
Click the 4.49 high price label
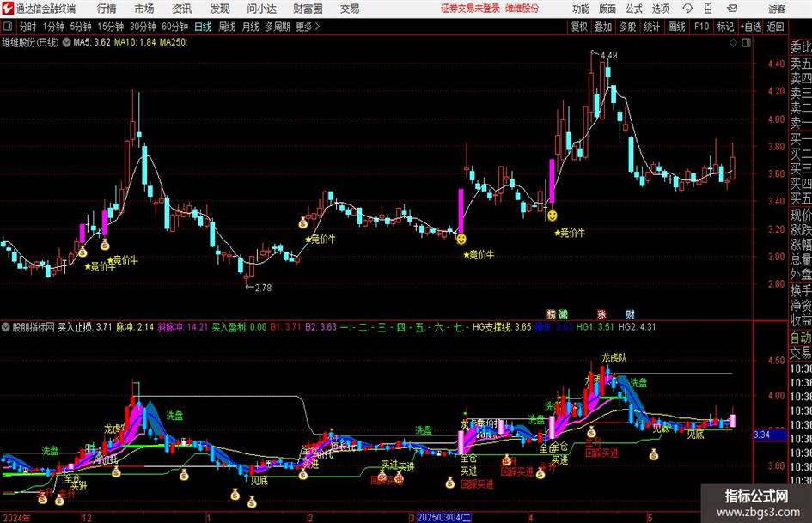pos(609,55)
